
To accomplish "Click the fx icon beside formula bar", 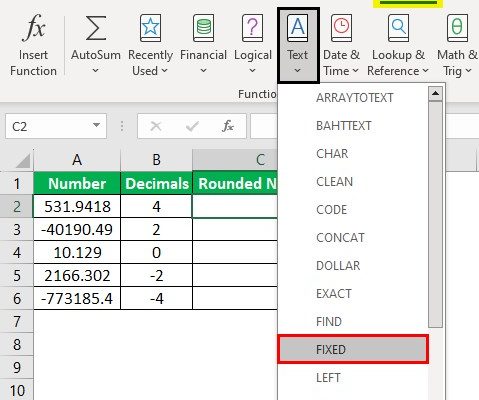I will click(228, 126).
